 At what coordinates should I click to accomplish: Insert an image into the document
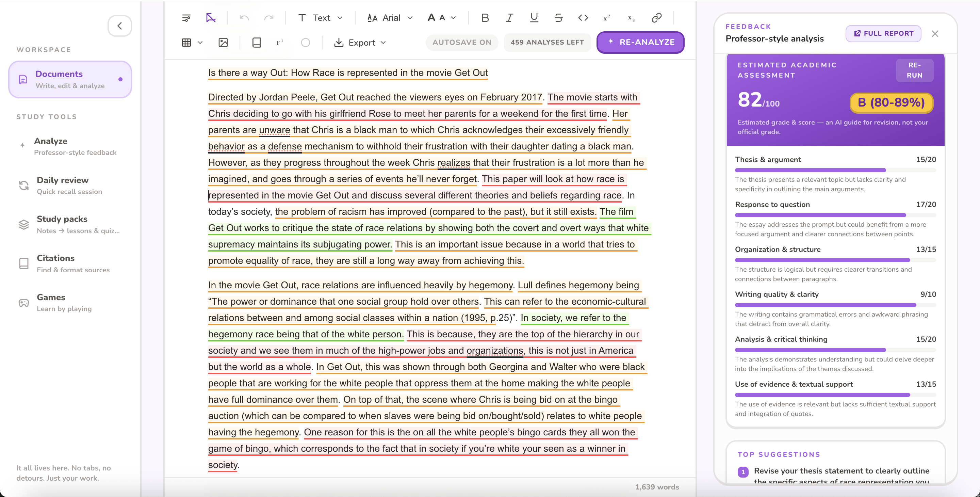coord(223,43)
